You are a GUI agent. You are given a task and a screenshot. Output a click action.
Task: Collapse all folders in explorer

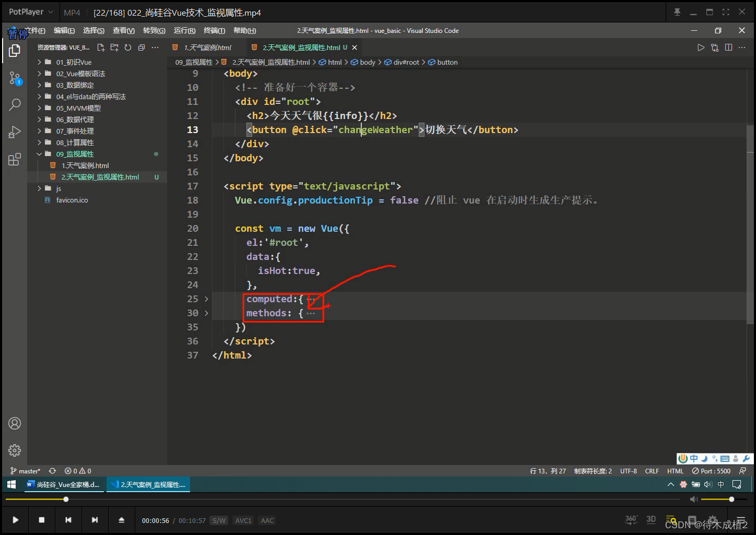coord(141,47)
